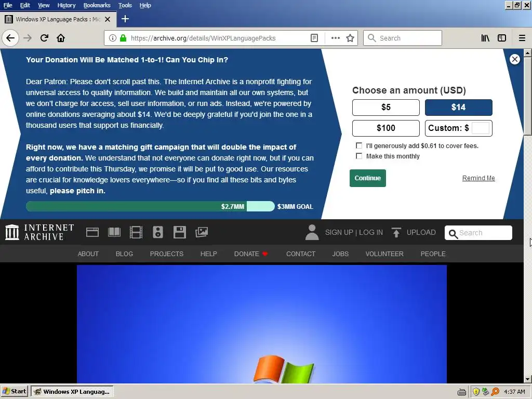Select the $100 donation amount

(386, 128)
